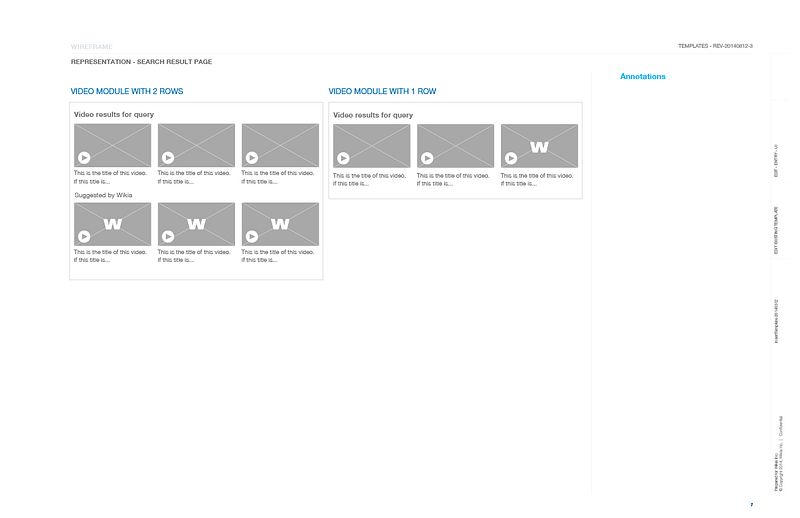800x518 pixels.
Task: Open last W thumbnail under Suggested by Wikia
Action: 280,224
